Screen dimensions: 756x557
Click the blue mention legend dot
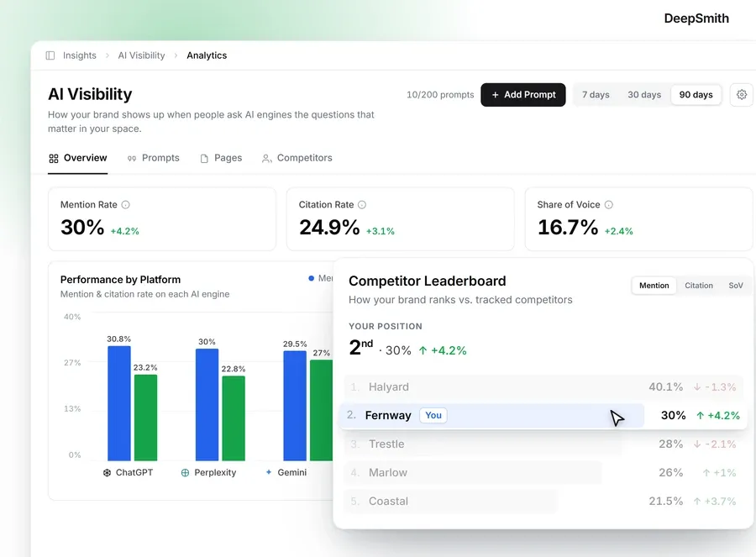[x=311, y=278]
